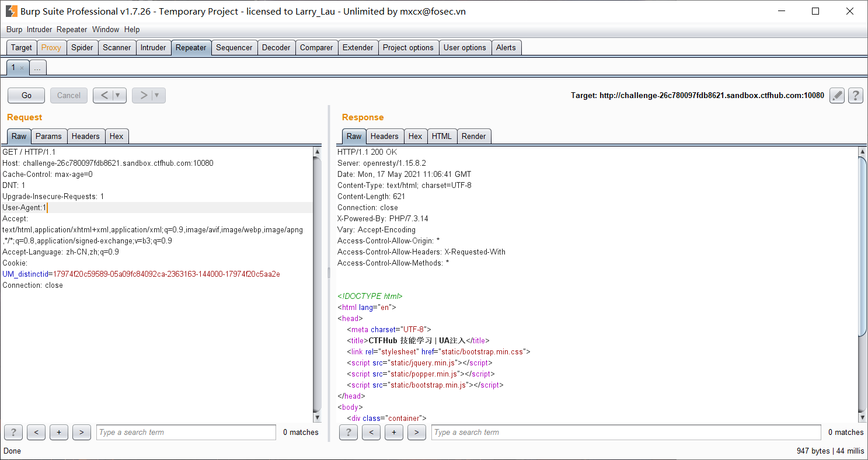The image size is (868, 460).
Task: Click the HTTP/1.1 200 OK response line
Action: tap(367, 152)
